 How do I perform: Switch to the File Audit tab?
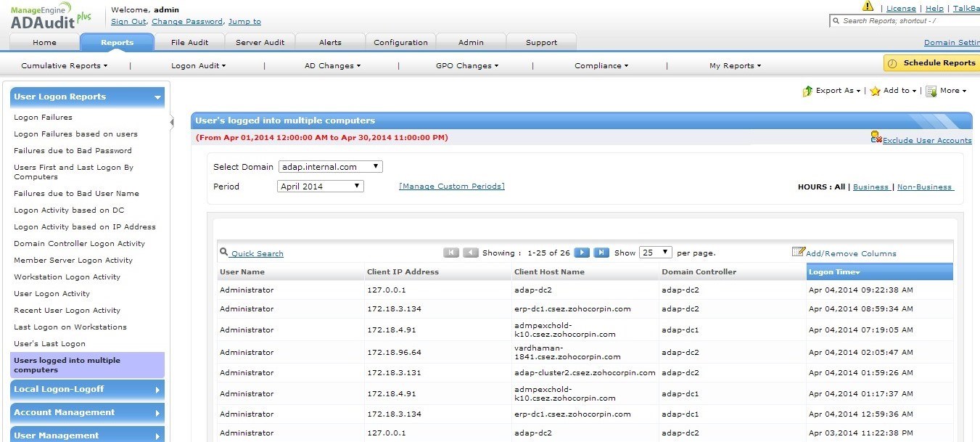click(x=189, y=43)
